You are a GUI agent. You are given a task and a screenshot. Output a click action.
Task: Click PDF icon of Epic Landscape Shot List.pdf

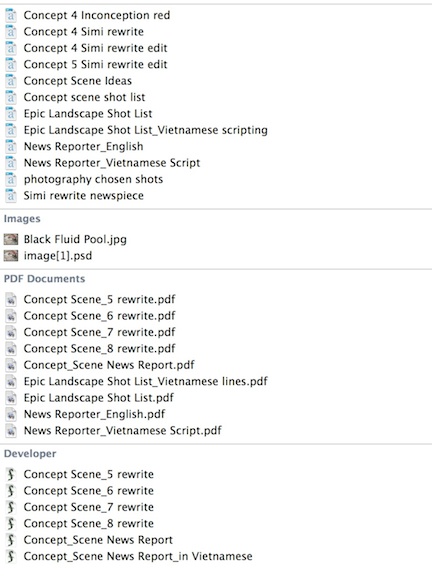pos(11,398)
